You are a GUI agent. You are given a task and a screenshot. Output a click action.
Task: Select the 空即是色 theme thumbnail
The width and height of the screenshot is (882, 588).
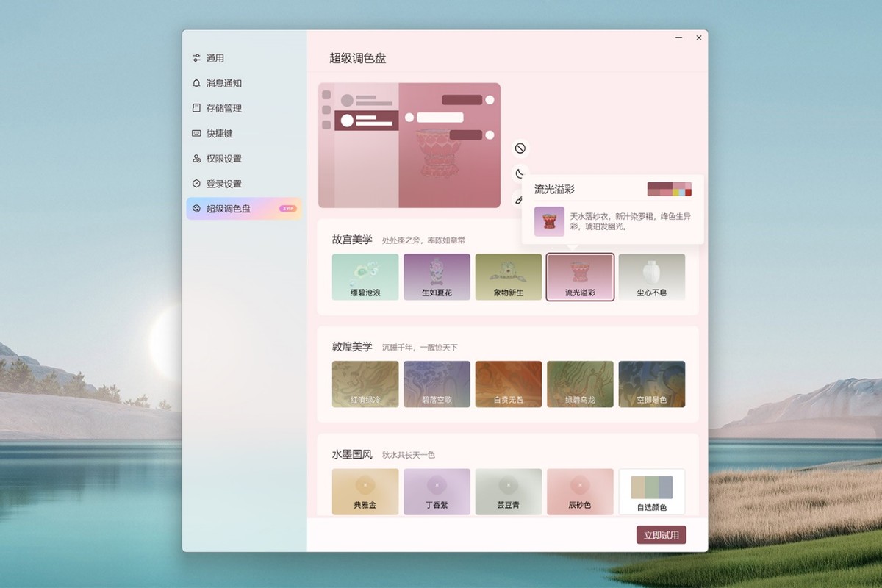pos(651,383)
